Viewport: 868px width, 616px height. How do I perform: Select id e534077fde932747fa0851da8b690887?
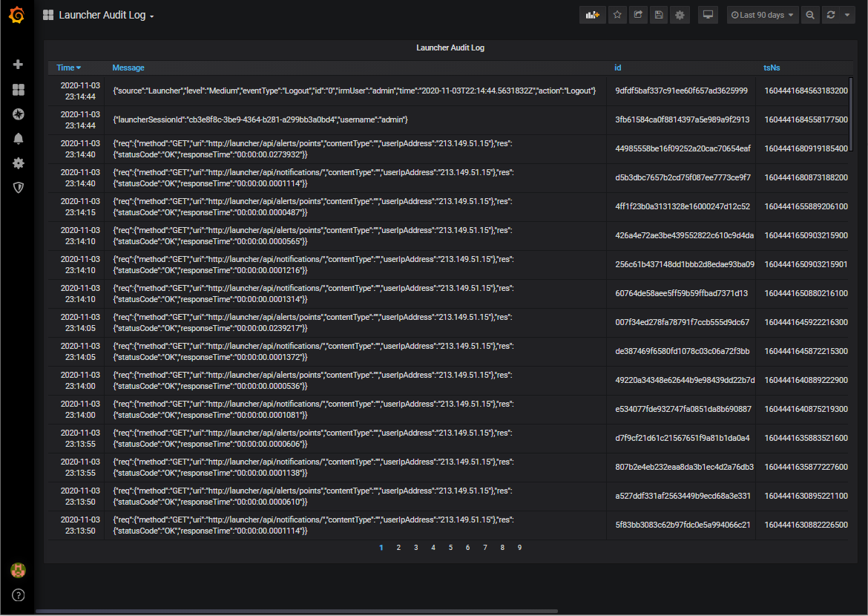point(683,409)
